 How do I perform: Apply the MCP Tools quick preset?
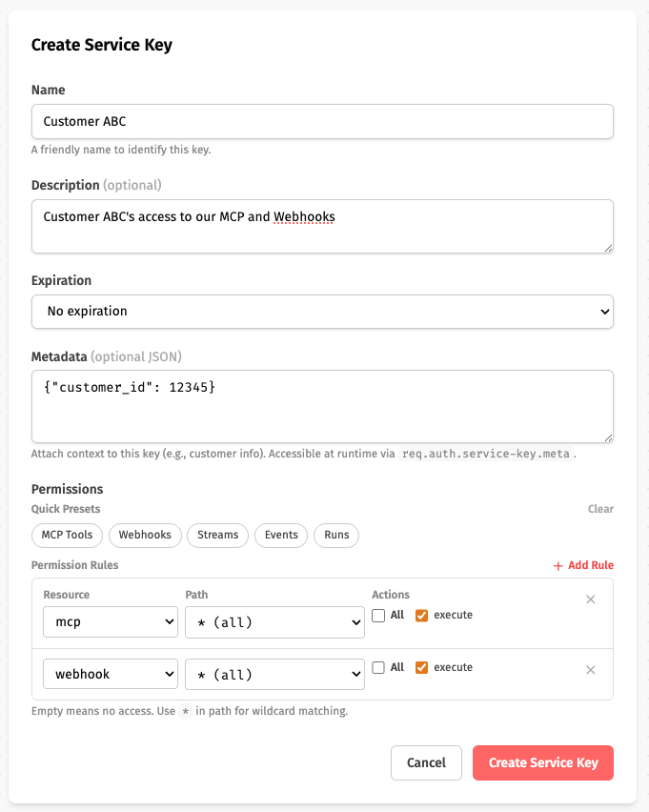pyautogui.click(x=67, y=535)
